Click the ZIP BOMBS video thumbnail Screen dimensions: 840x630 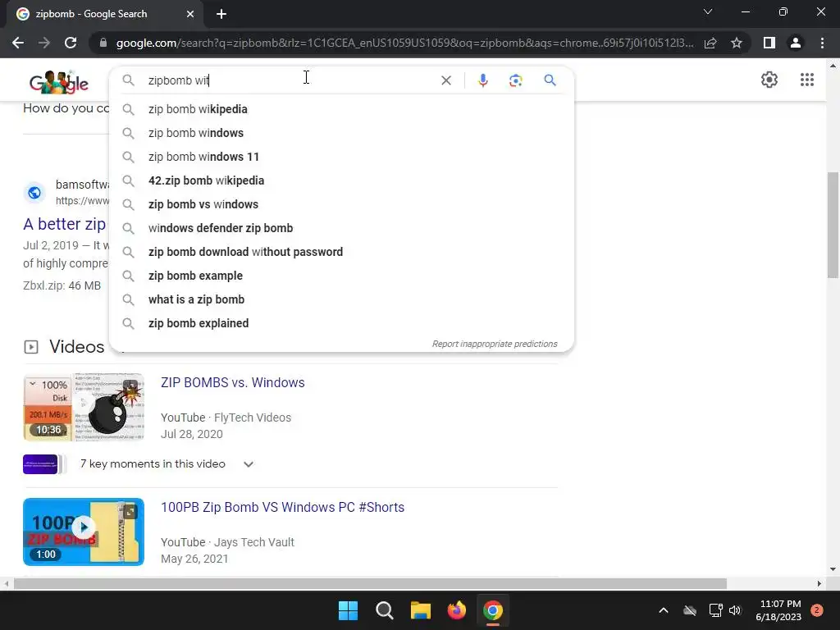pos(84,407)
